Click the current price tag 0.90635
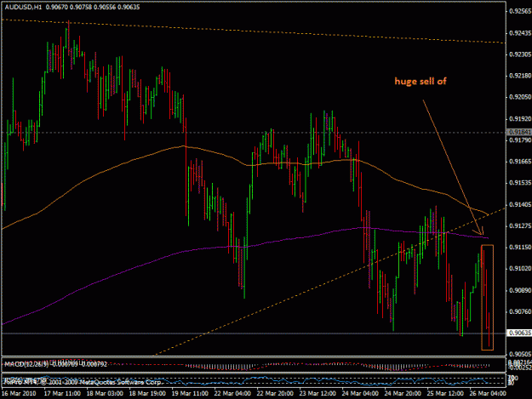Screen dimensions: 532x399 tap(519, 333)
